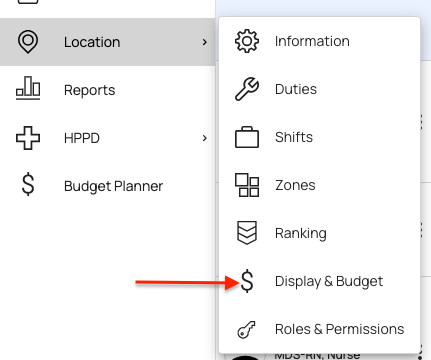Click the Display & Budget dollar icon

click(x=247, y=281)
